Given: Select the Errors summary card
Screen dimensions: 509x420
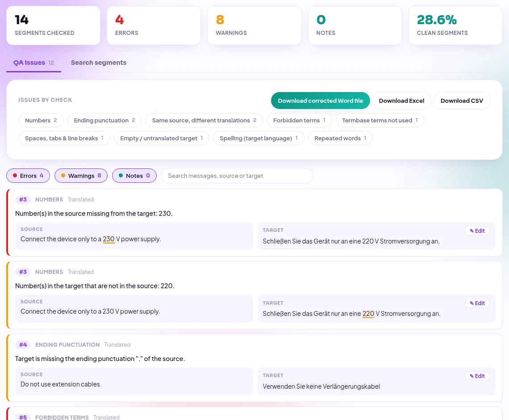Looking at the screenshot, I should pyautogui.click(x=154, y=25).
